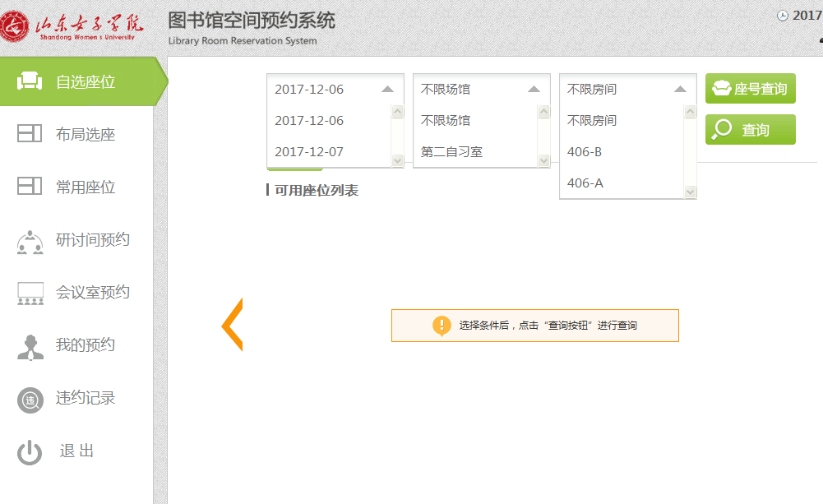Click the power icon beside 退出
The image size is (823, 504).
[x=30, y=452]
